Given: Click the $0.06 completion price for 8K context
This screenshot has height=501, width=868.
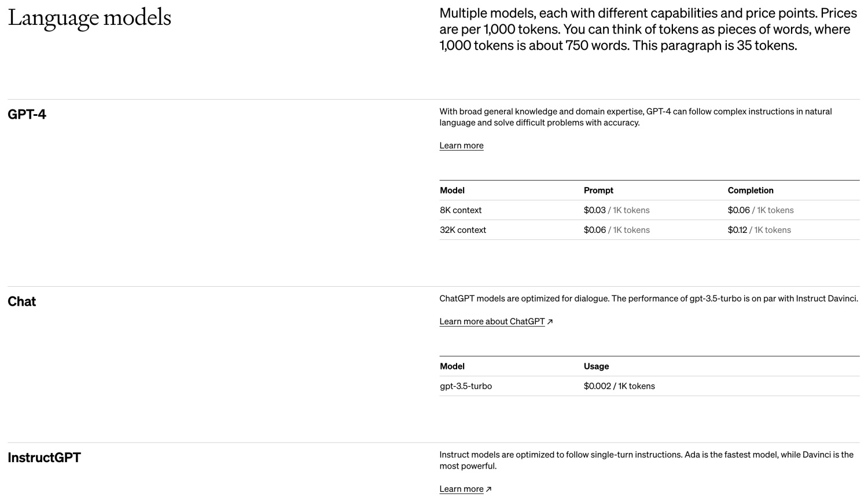Looking at the screenshot, I should [738, 210].
